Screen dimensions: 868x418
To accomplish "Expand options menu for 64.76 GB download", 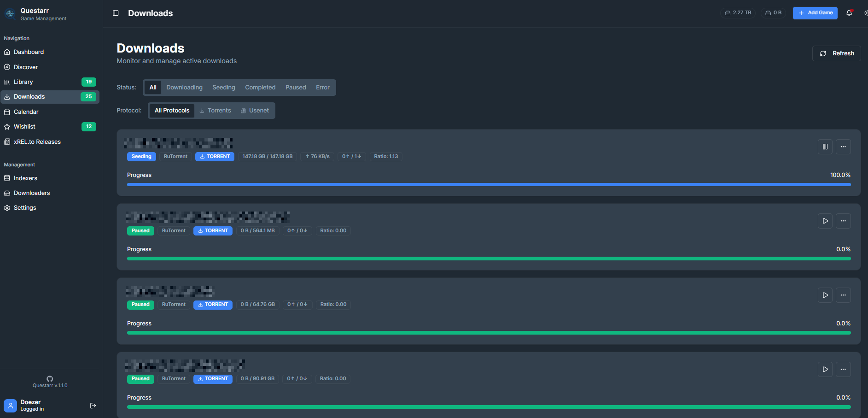I will 843,295.
